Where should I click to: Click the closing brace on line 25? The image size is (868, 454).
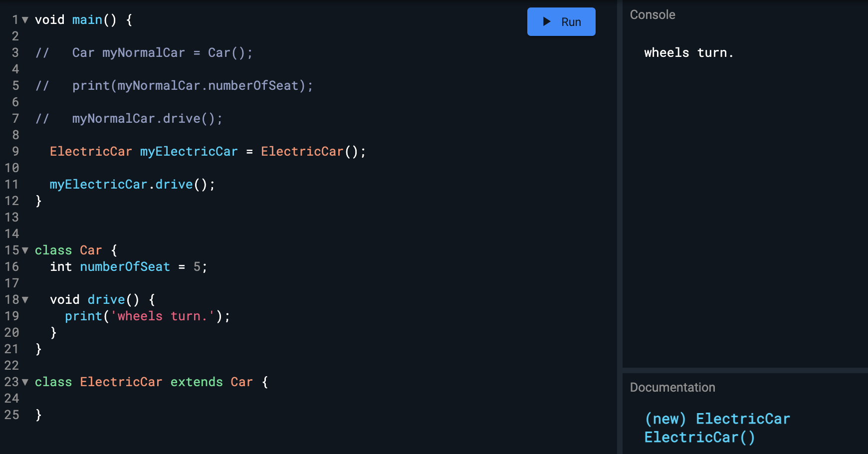pyautogui.click(x=38, y=415)
